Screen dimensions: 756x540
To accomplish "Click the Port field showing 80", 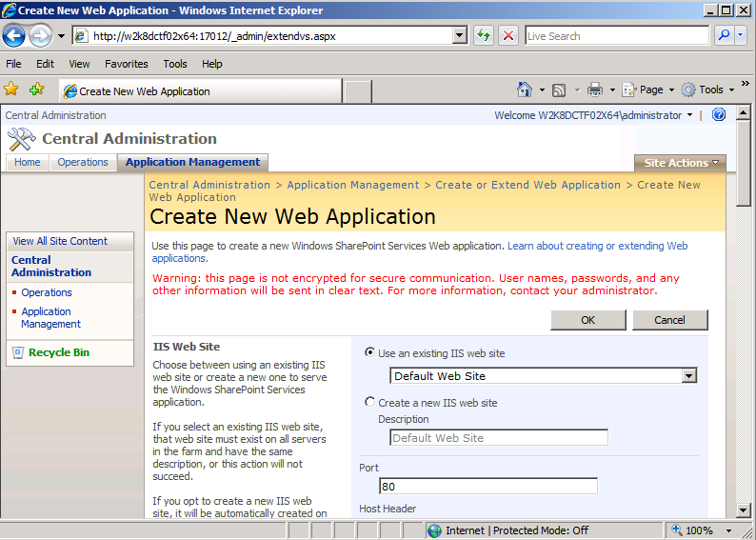I will coord(488,486).
